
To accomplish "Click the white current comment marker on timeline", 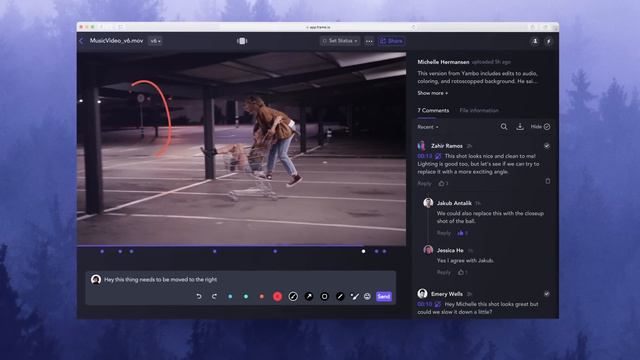I will (x=363, y=251).
